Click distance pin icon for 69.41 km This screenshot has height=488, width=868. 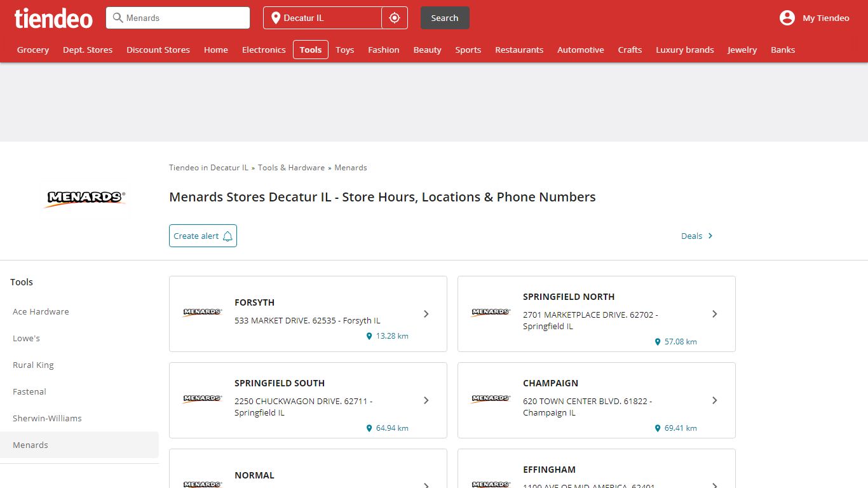coord(658,428)
